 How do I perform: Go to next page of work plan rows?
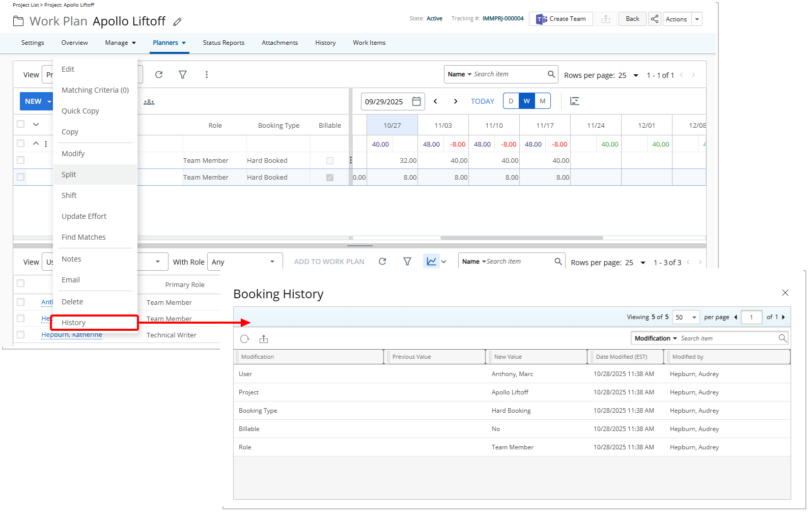[x=693, y=75]
